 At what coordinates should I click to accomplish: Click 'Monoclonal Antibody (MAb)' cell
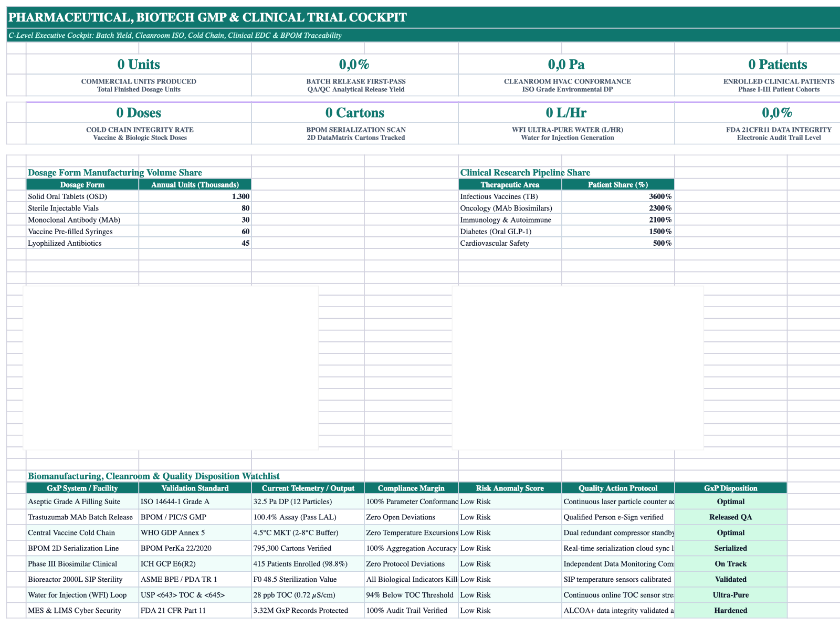pyautogui.click(x=82, y=220)
